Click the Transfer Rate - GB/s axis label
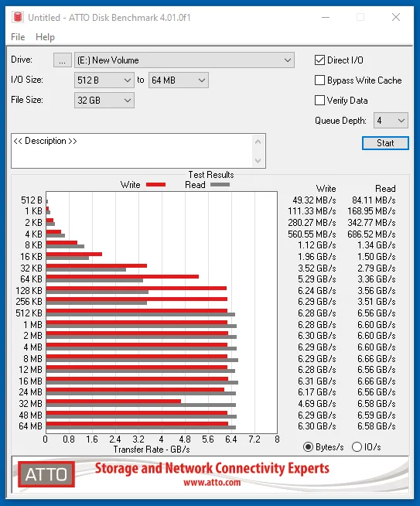 pos(152,450)
